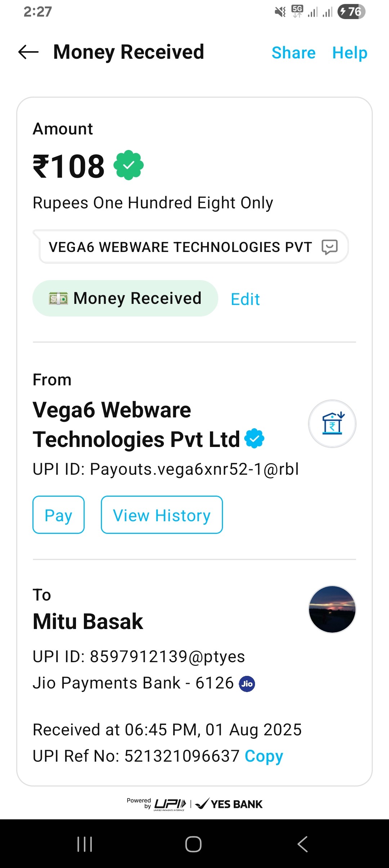Image resolution: width=389 pixels, height=868 pixels.
Task: Copy the UPI Ref No
Action: [264, 756]
